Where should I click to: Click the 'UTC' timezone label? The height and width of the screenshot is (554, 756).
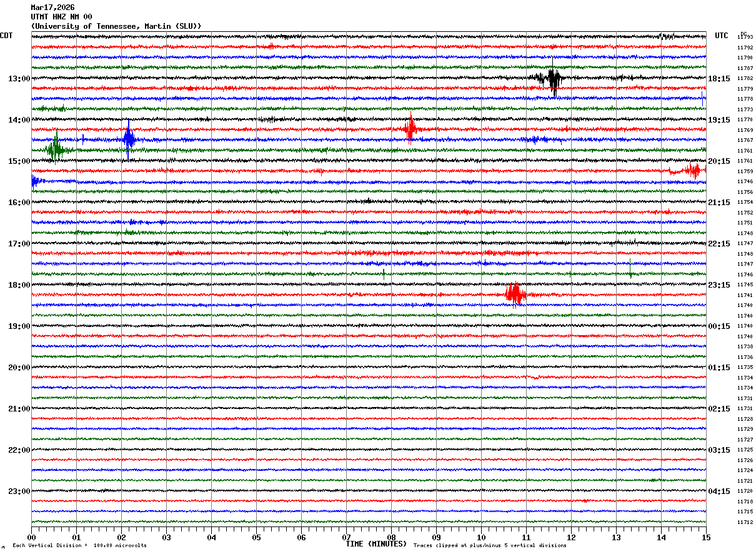point(722,36)
